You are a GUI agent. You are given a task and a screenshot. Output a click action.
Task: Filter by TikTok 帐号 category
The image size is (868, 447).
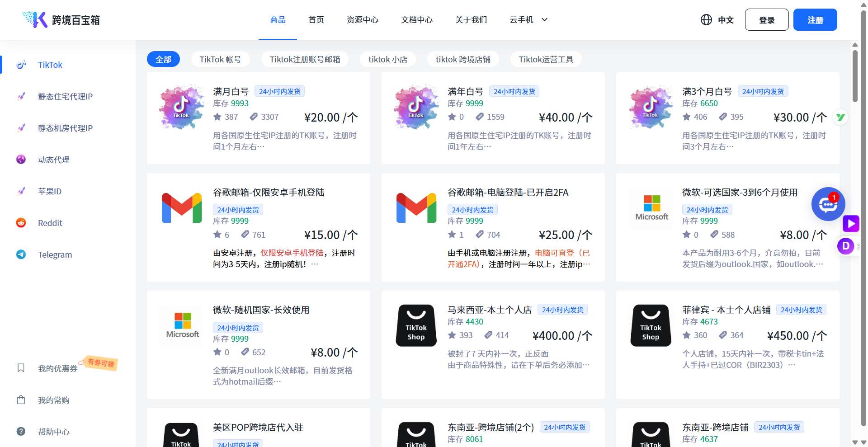point(220,59)
